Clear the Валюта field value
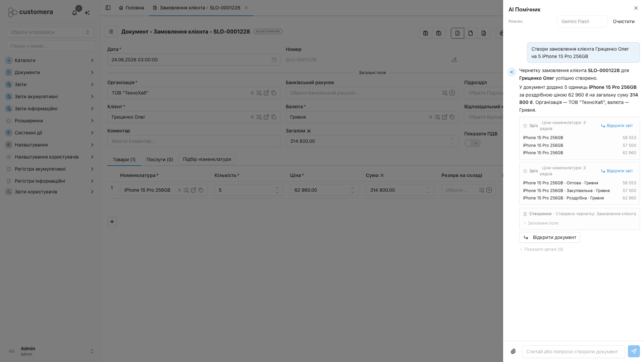This screenshot has height=362, width=644. 431,117
